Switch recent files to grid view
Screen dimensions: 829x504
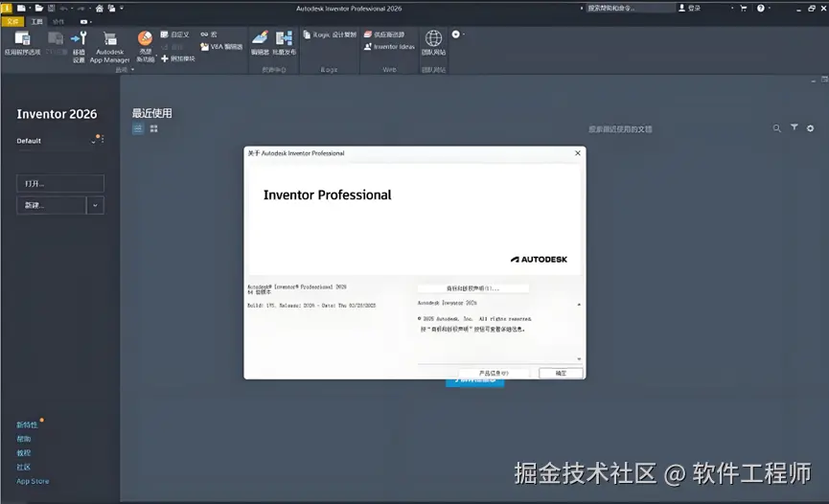[154, 128]
